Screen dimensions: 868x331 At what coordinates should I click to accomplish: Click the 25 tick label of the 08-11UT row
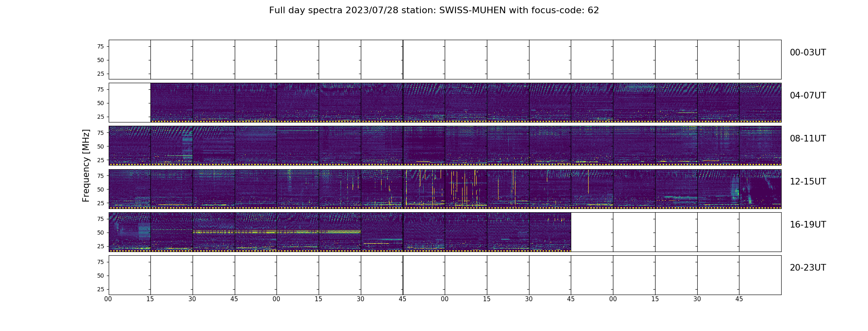click(100, 160)
